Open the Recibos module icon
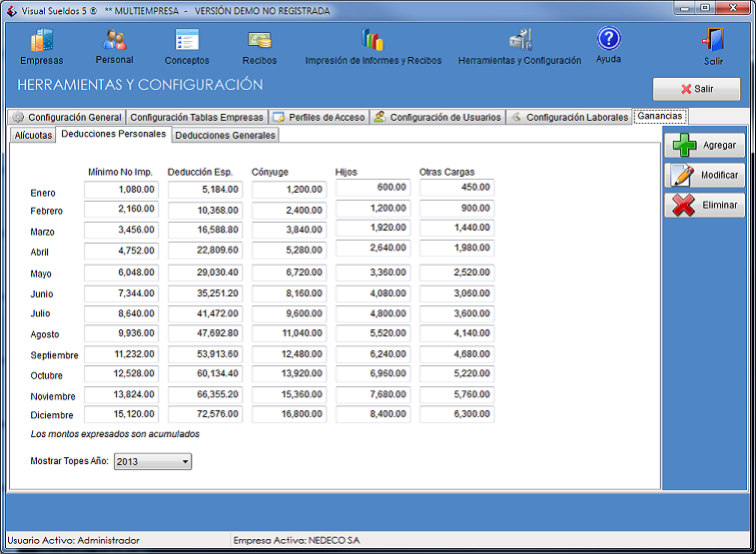This screenshot has width=756, height=554. 260,41
